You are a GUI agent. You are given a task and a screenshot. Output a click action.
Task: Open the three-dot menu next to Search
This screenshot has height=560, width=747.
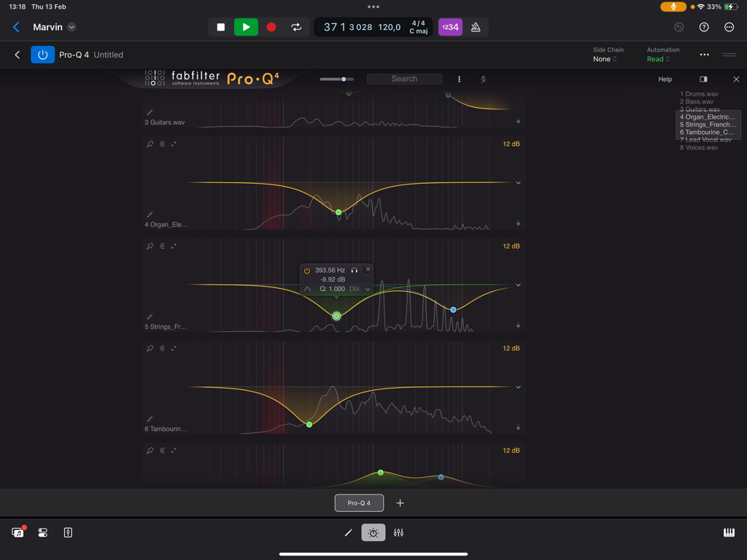(x=459, y=79)
